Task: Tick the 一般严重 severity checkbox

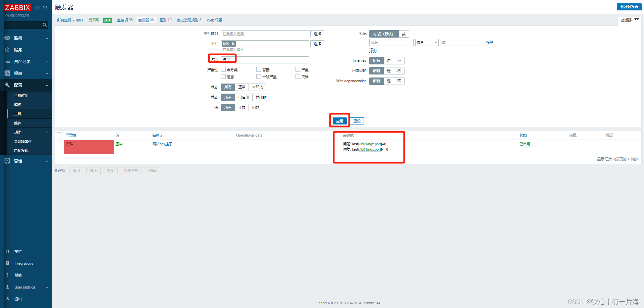Action: point(259,76)
